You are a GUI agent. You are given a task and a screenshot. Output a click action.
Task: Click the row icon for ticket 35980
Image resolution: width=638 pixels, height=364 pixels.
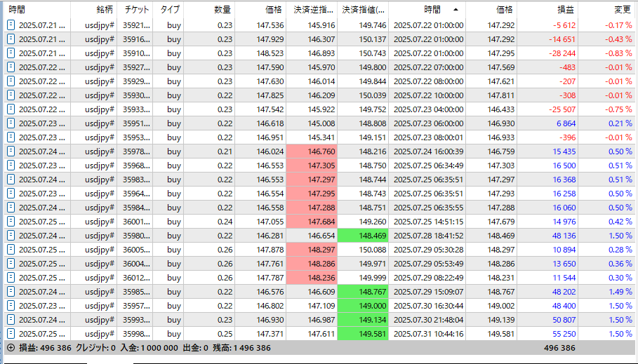point(11,236)
